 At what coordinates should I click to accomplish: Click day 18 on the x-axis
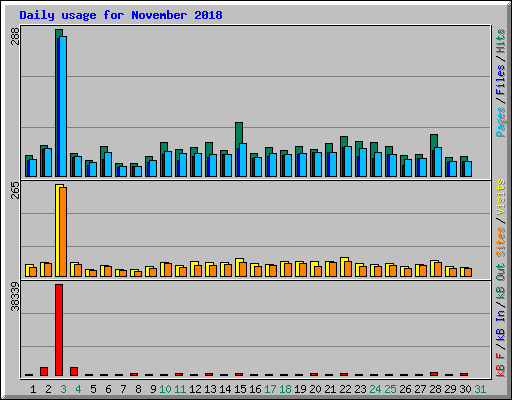point(285,389)
